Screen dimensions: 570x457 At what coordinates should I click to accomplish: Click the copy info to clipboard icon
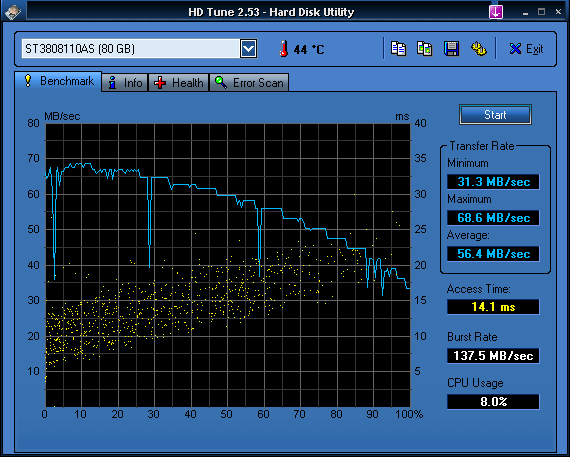(x=398, y=49)
